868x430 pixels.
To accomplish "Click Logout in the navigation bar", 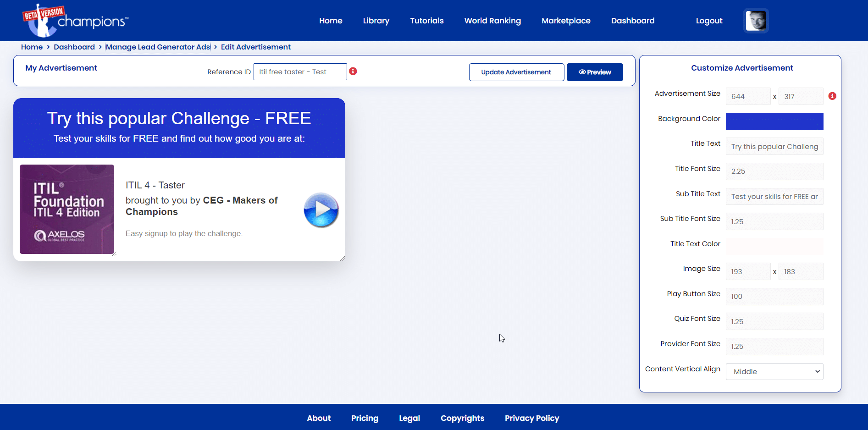I will 709,21.
